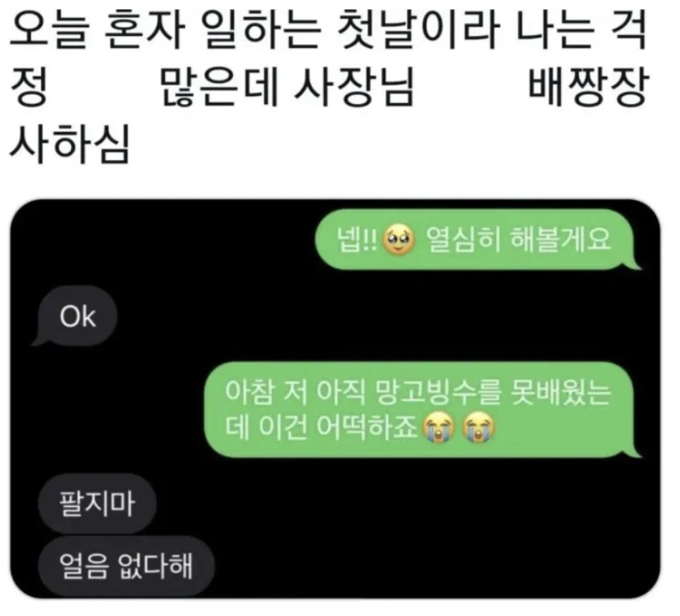Click '아참 저 아직' in the green bubble
The height and width of the screenshot is (616, 680).
295,393
